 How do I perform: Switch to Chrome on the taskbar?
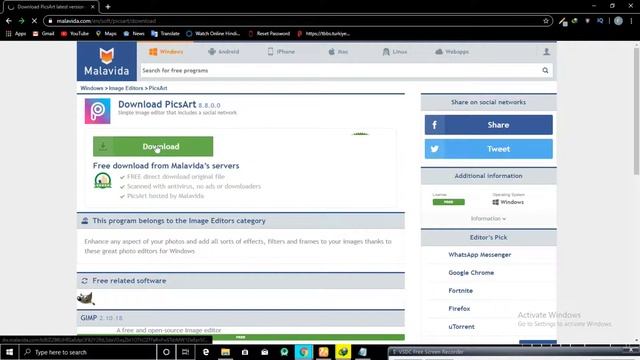304,352
